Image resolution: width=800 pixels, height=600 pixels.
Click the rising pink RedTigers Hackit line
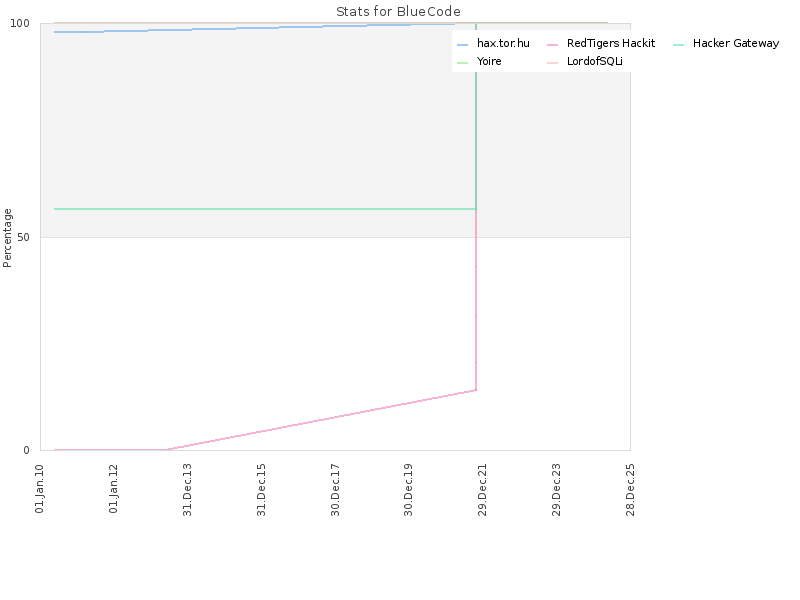(321, 420)
